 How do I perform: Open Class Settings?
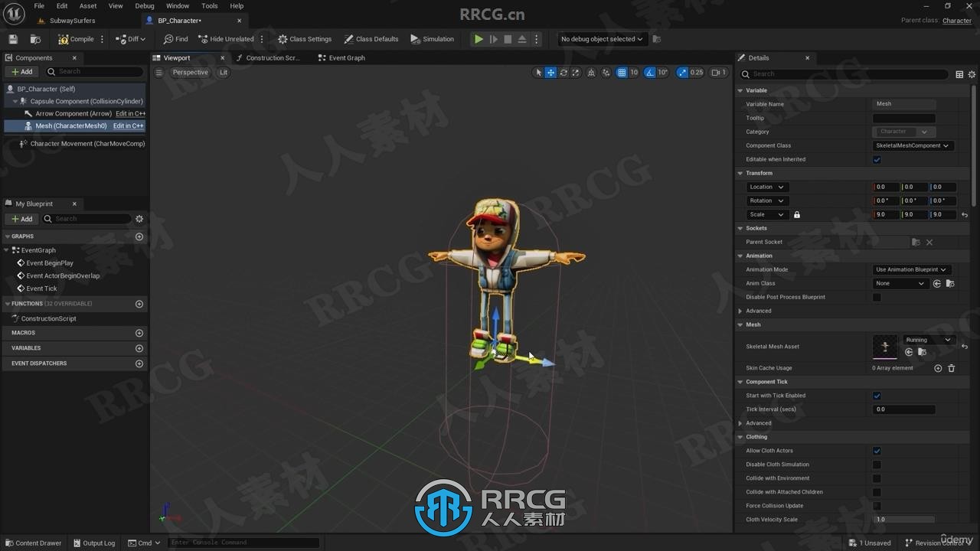304,39
